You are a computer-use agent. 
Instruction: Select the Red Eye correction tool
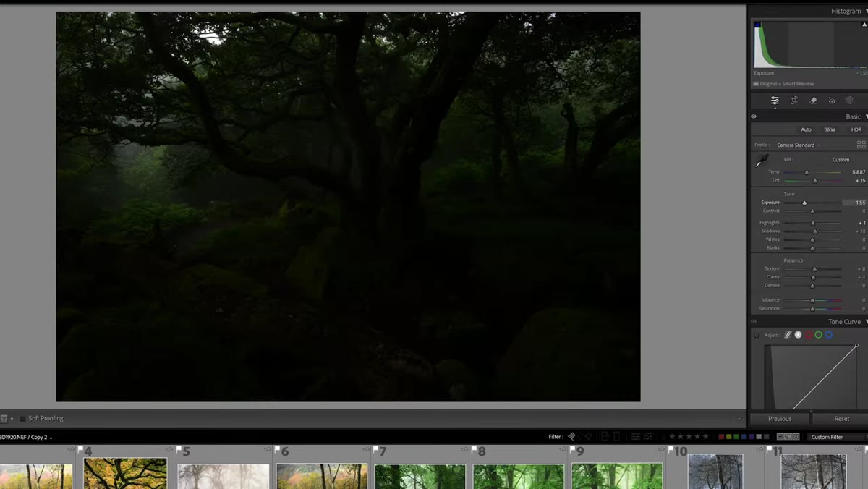832,101
